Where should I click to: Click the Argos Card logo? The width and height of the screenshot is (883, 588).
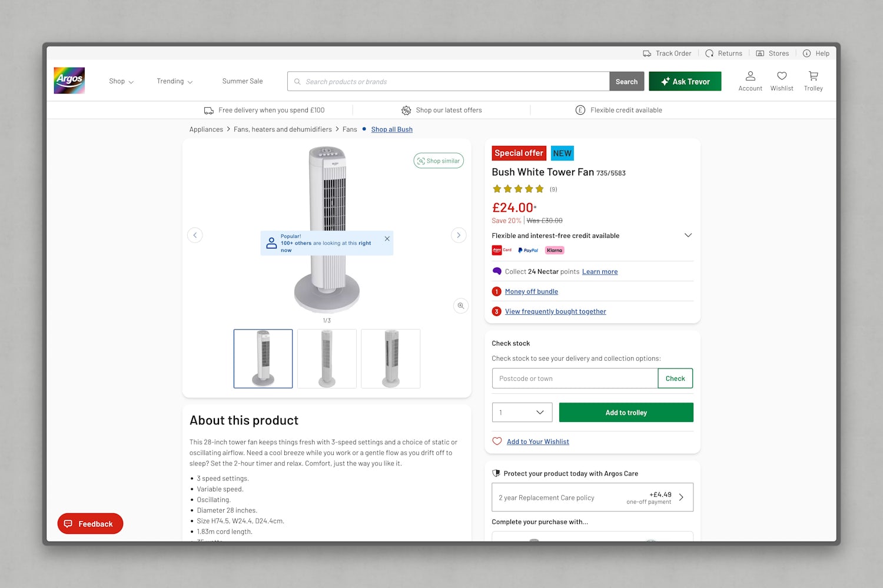click(x=502, y=250)
